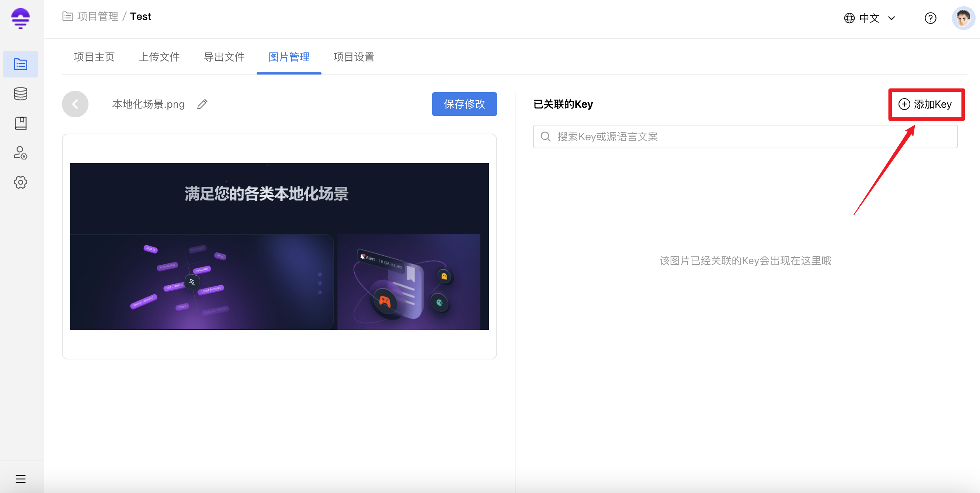Open the glossary book sidebar icon
This screenshot has width=980, height=493.
pyautogui.click(x=21, y=123)
